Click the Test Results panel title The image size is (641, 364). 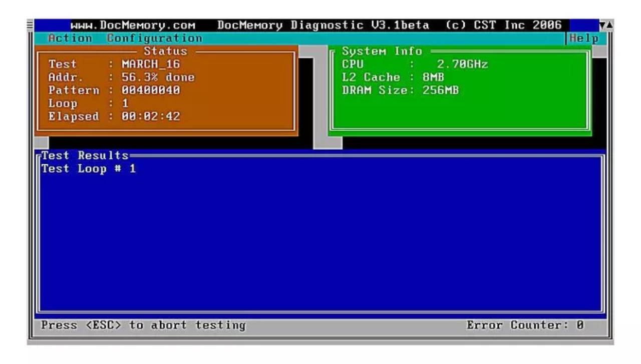tap(85, 155)
